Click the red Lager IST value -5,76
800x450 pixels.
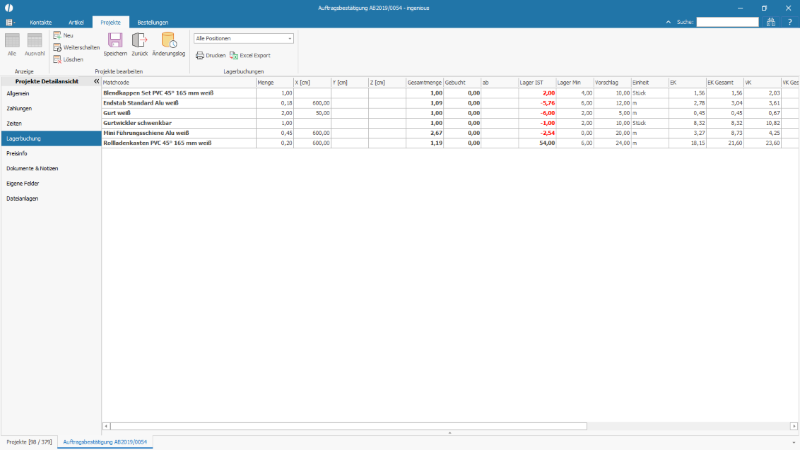(547, 103)
